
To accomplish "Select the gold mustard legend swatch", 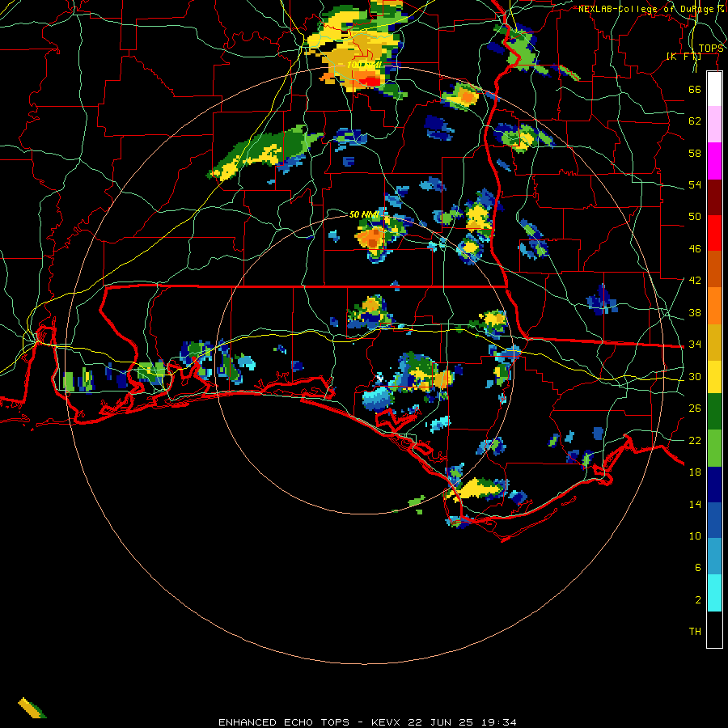I will [x=714, y=341].
